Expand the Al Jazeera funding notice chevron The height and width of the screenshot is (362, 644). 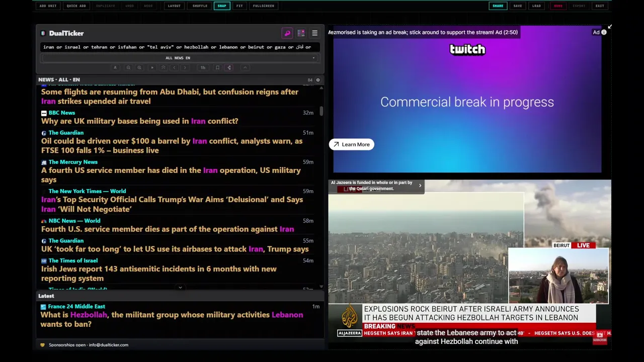pyautogui.click(x=420, y=186)
